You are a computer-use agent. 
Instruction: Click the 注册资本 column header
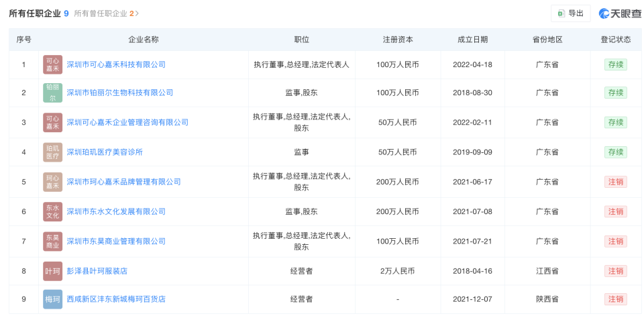398,40
